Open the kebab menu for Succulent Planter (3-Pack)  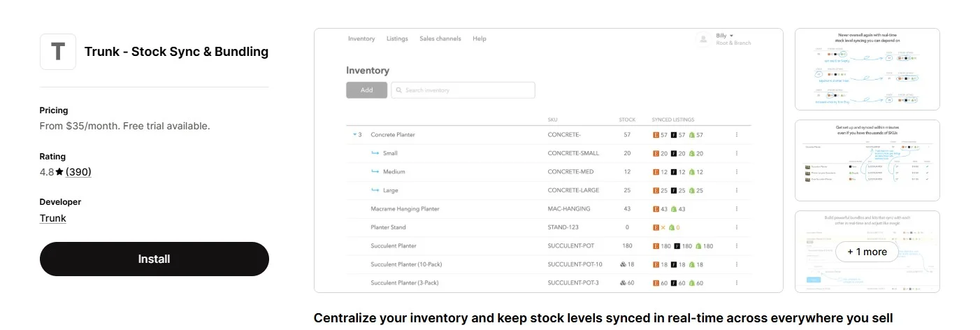click(x=736, y=283)
